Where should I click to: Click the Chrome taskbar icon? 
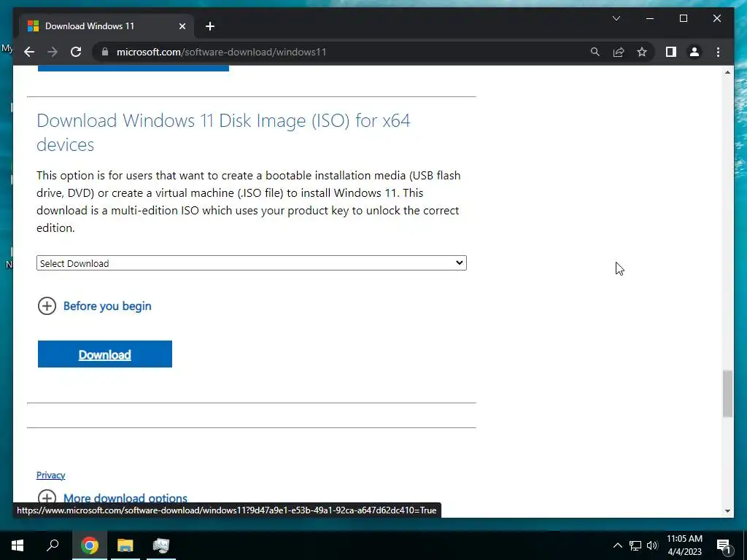[90, 545]
